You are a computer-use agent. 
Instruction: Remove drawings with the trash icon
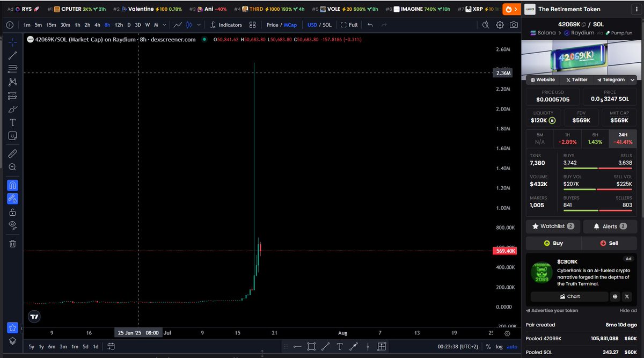click(13, 244)
